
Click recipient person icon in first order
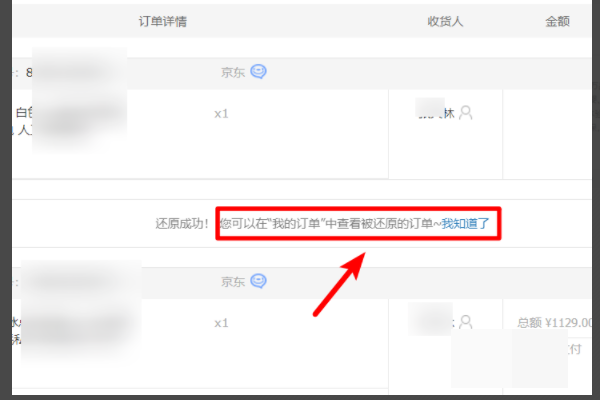(466, 113)
